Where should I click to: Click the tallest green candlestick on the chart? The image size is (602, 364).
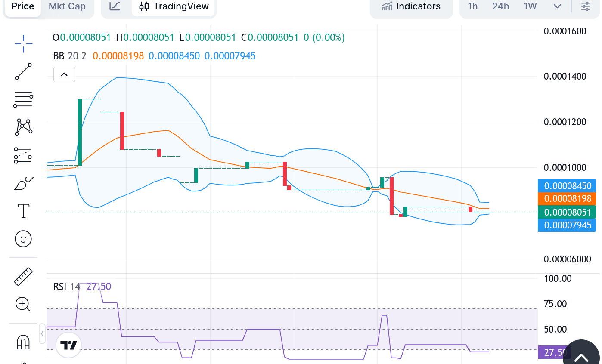tap(80, 132)
